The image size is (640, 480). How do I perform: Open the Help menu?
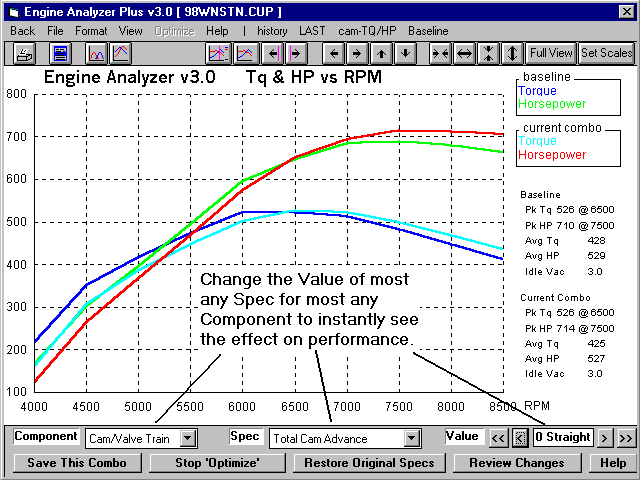[x=217, y=31]
